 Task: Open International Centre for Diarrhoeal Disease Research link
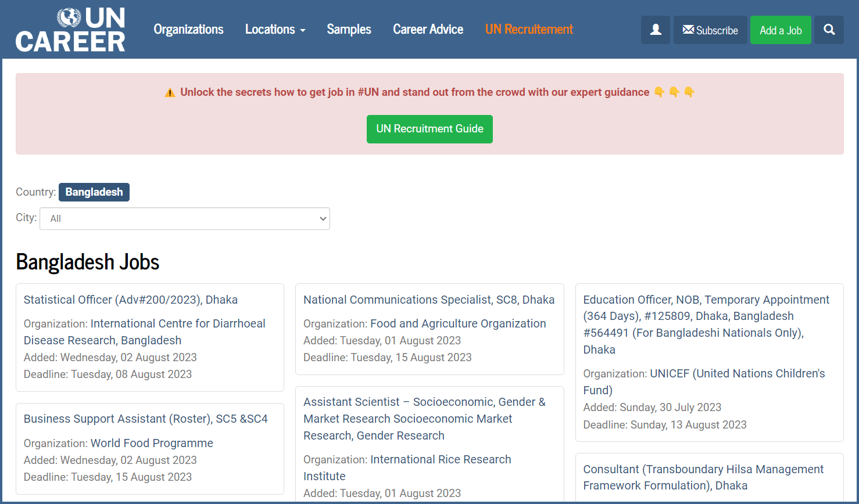145,332
